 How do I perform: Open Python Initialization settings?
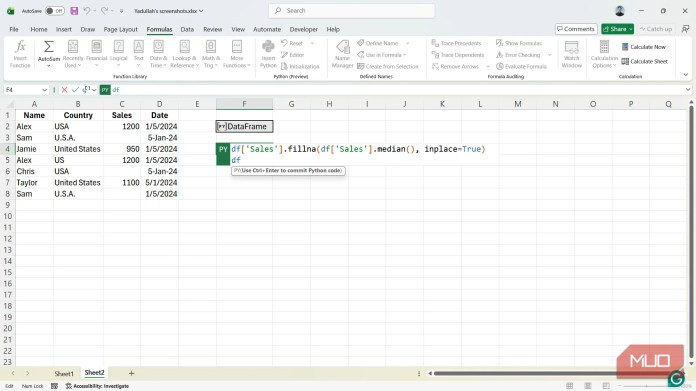[x=300, y=66]
